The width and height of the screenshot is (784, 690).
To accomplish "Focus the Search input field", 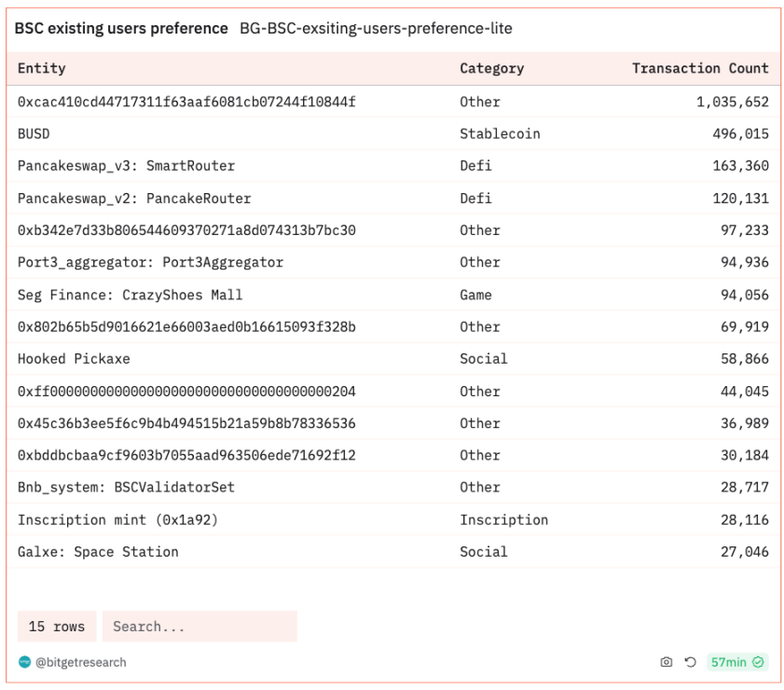I will tap(199, 627).
